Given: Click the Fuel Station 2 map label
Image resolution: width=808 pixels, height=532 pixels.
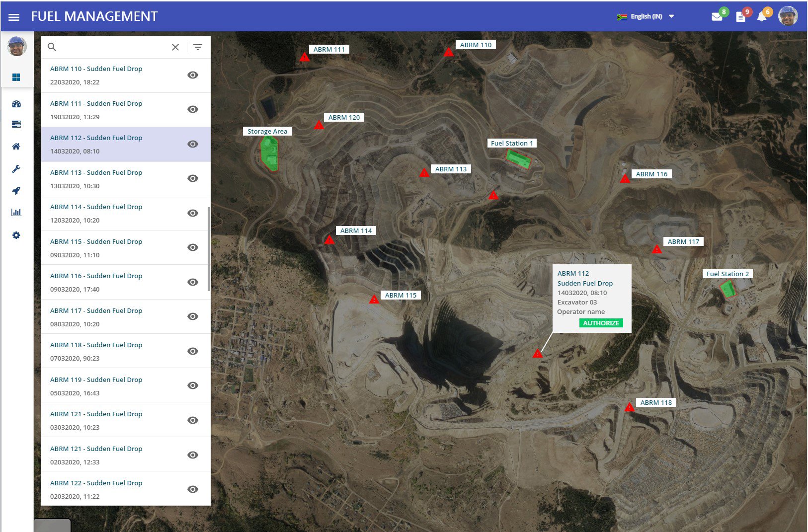Looking at the screenshot, I should (x=727, y=274).
